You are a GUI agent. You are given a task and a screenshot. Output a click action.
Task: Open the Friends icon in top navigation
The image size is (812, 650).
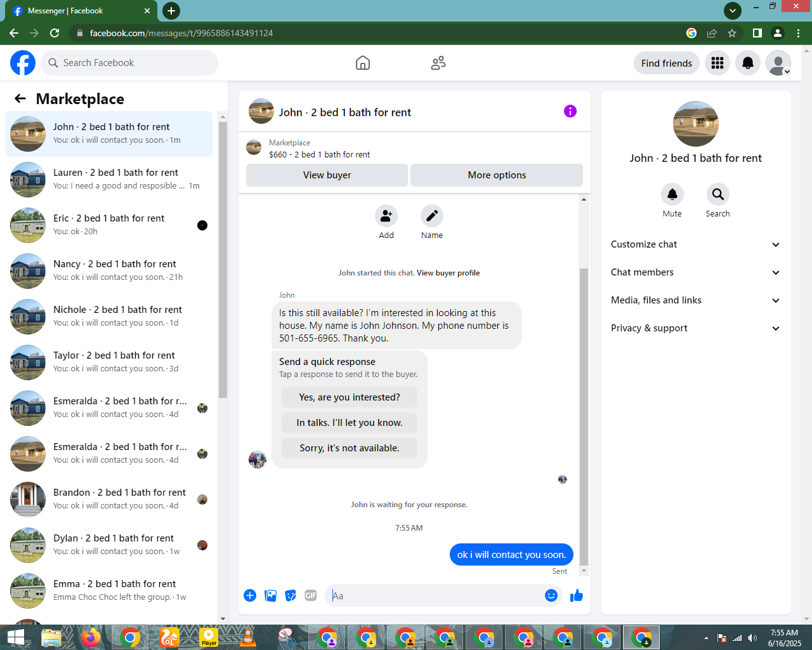(x=438, y=63)
